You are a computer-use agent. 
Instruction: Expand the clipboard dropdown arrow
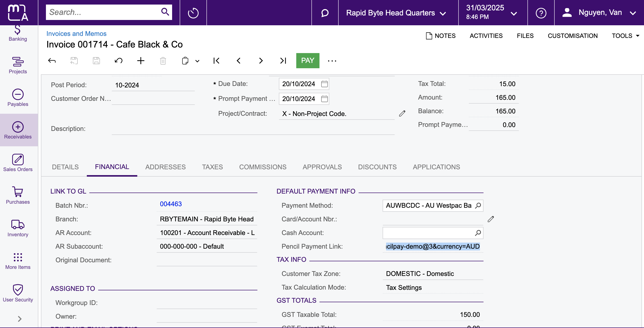[x=197, y=61]
